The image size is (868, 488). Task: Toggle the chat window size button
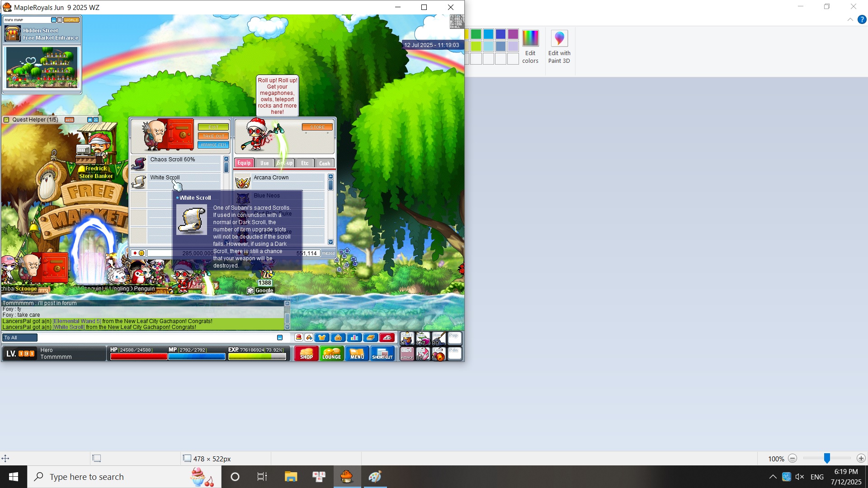point(280,338)
